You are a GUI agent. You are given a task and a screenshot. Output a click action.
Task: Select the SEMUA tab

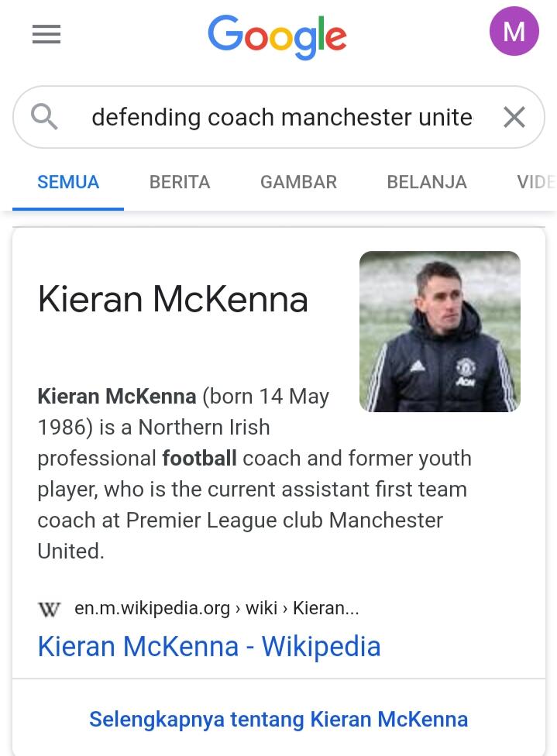click(68, 182)
